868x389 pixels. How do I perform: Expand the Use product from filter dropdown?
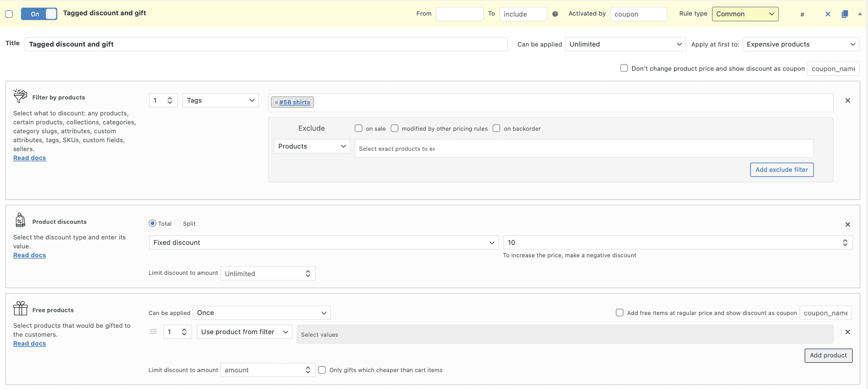(244, 332)
